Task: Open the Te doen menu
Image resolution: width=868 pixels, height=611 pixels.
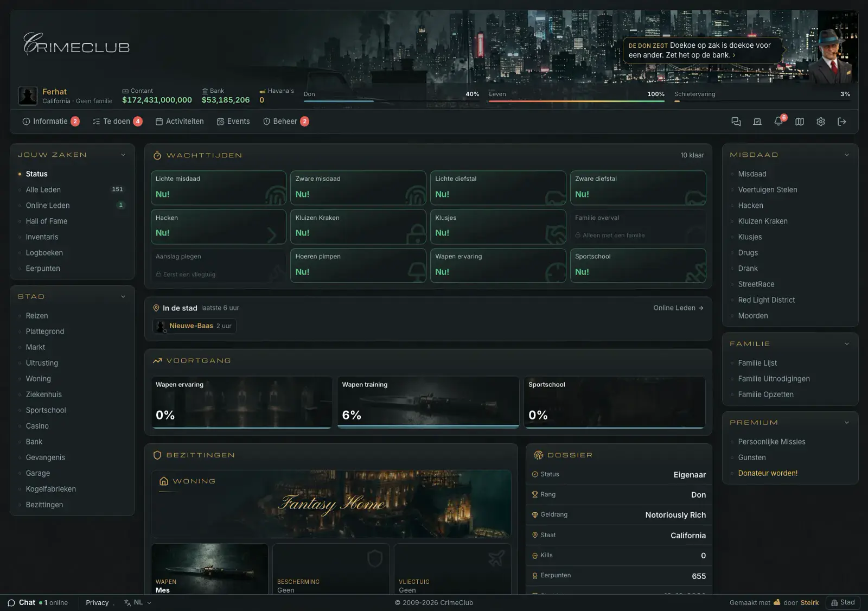Action: pos(117,122)
